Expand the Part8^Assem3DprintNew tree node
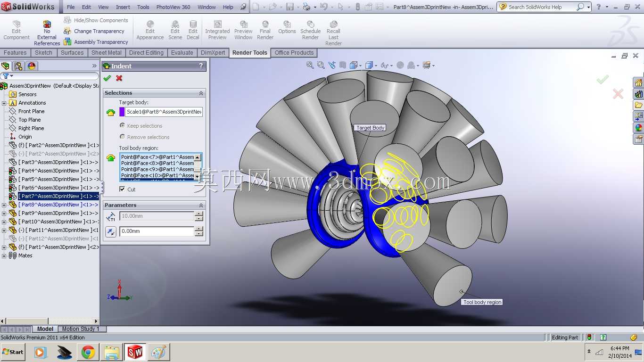 4,205
